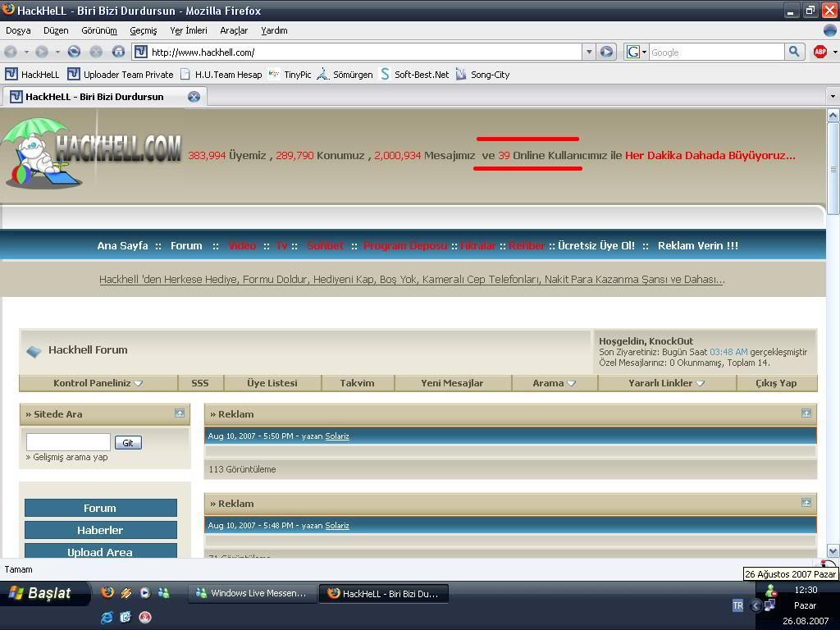Image resolution: width=840 pixels, height=630 pixels.
Task: Select the HackHeLL - Biri Bizi Durdursun tab
Action: click(104, 97)
